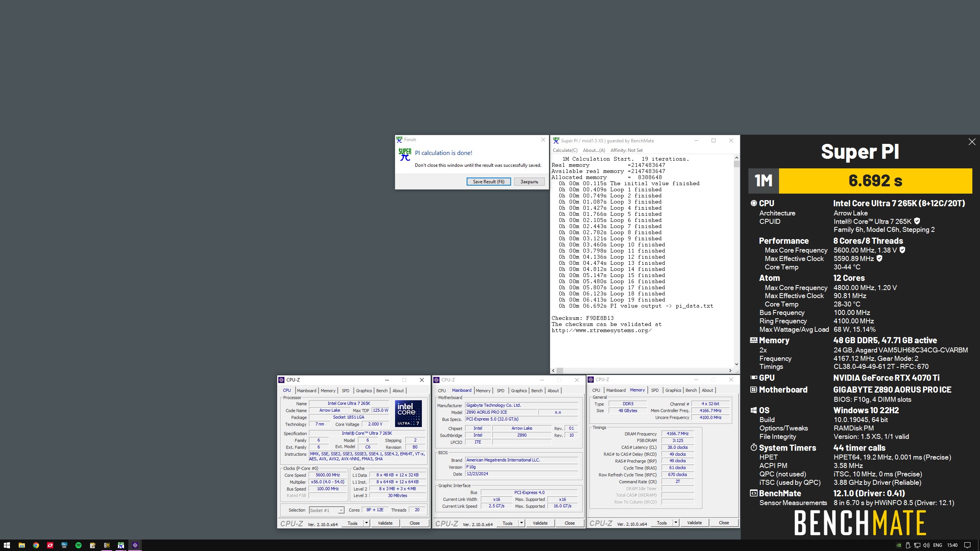Click the Motherboard icon in BenchMate panel

753,390
